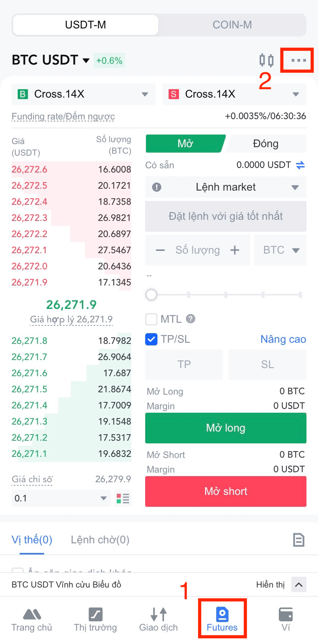Switch to the COIN-M tab

tap(232, 25)
